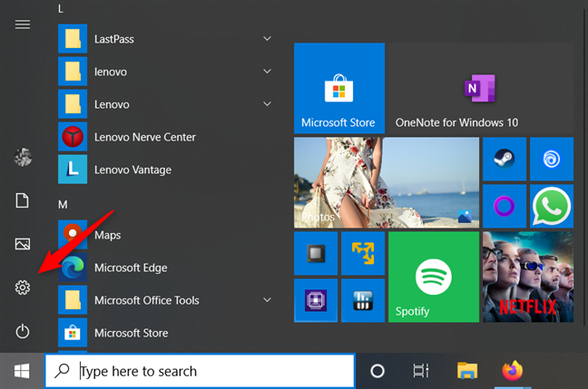Open the Documents sidebar icon
Screen dimensions: 588x389
click(22, 200)
